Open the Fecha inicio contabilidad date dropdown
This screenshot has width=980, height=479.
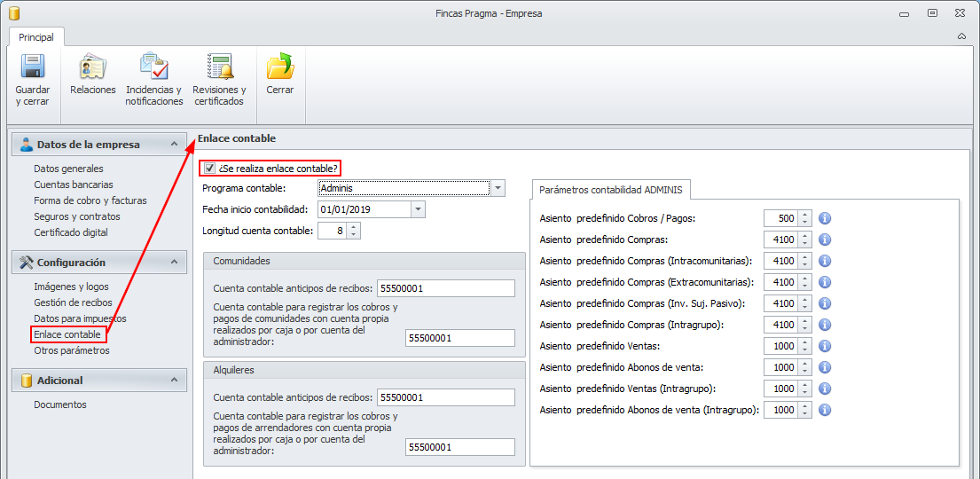tap(418, 209)
